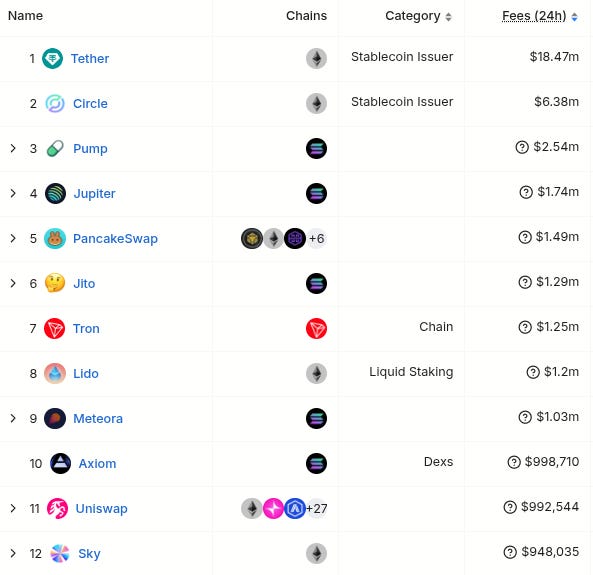Click the Tether logo icon
This screenshot has width=593, height=575.
click(52, 59)
